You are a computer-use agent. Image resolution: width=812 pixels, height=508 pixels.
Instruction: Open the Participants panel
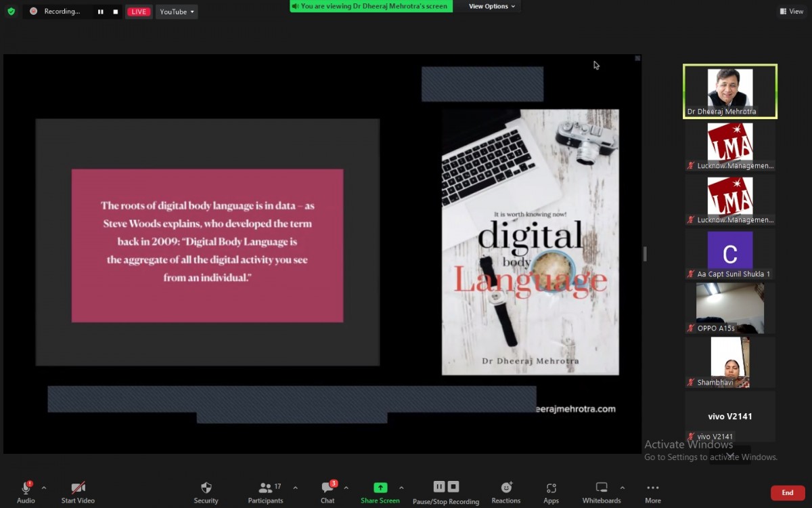coord(265,492)
